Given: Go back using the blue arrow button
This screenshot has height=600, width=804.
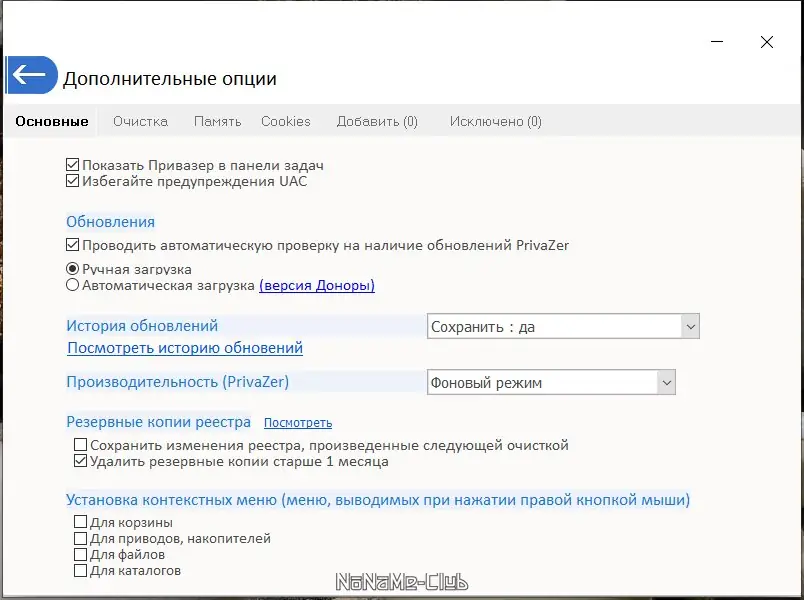Looking at the screenshot, I should (x=32, y=75).
